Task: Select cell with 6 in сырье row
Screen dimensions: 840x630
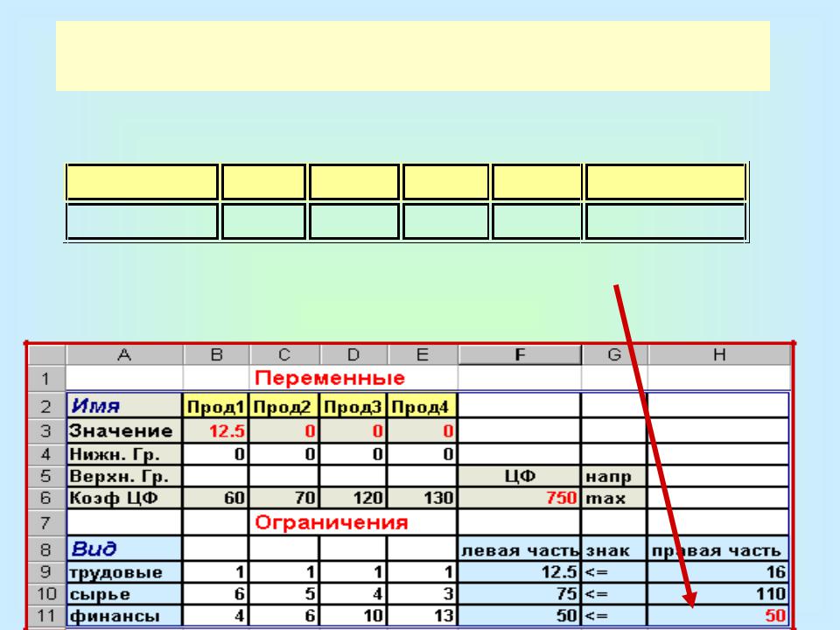Action: pyautogui.click(x=216, y=593)
